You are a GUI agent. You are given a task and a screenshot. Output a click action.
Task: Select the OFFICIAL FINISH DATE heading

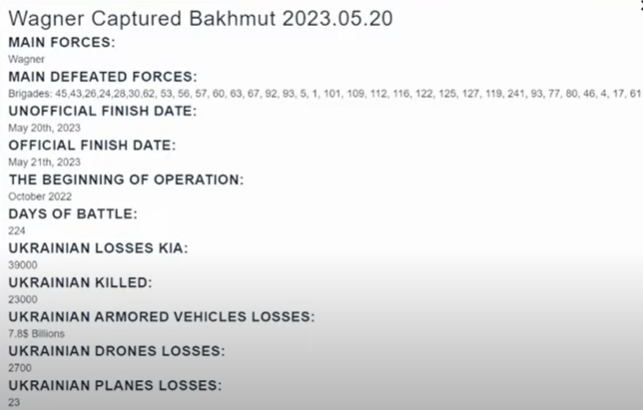pyautogui.click(x=92, y=145)
